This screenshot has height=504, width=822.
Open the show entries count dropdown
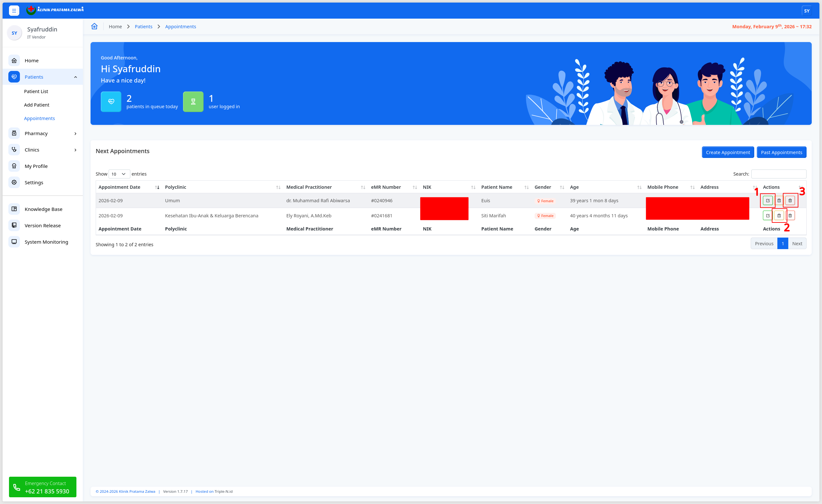point(119,174)
